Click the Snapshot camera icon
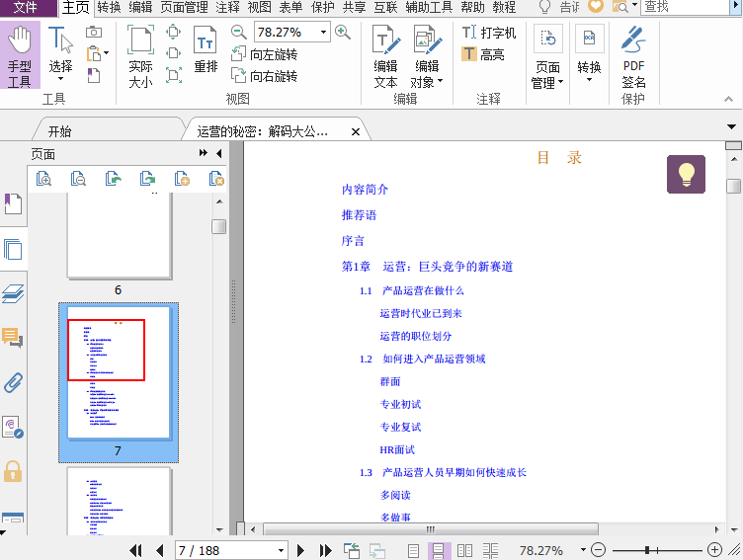This screenshot has width=743, height=560. (94, 33)
